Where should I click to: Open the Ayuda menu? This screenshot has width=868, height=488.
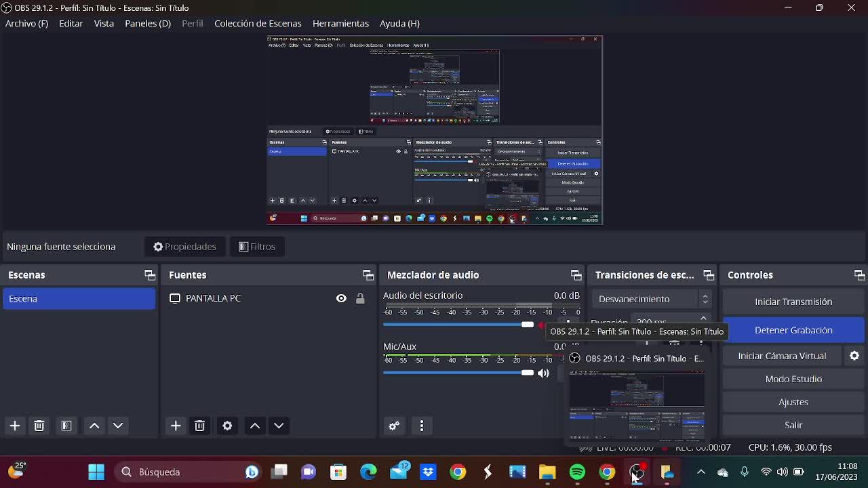(x=399, y=23)
